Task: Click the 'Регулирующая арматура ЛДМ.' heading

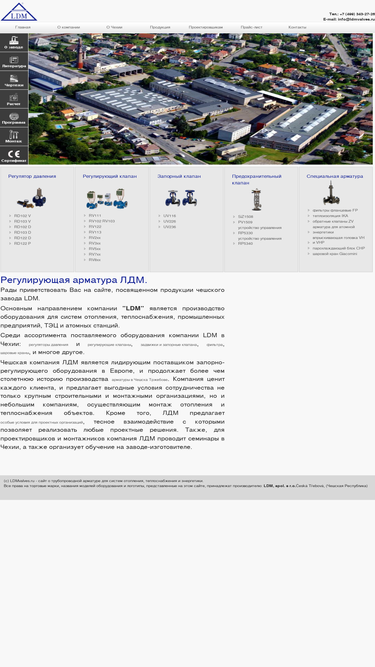Action: (74, 280)
